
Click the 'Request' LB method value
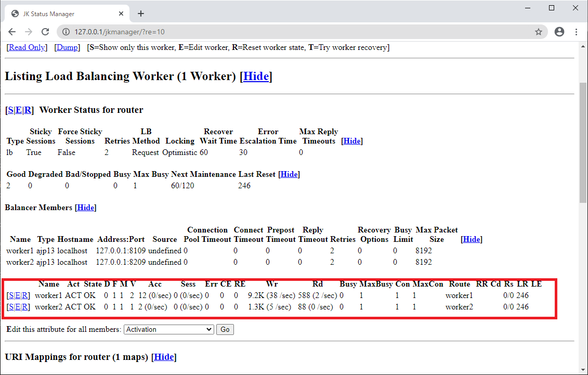(146, 152)
